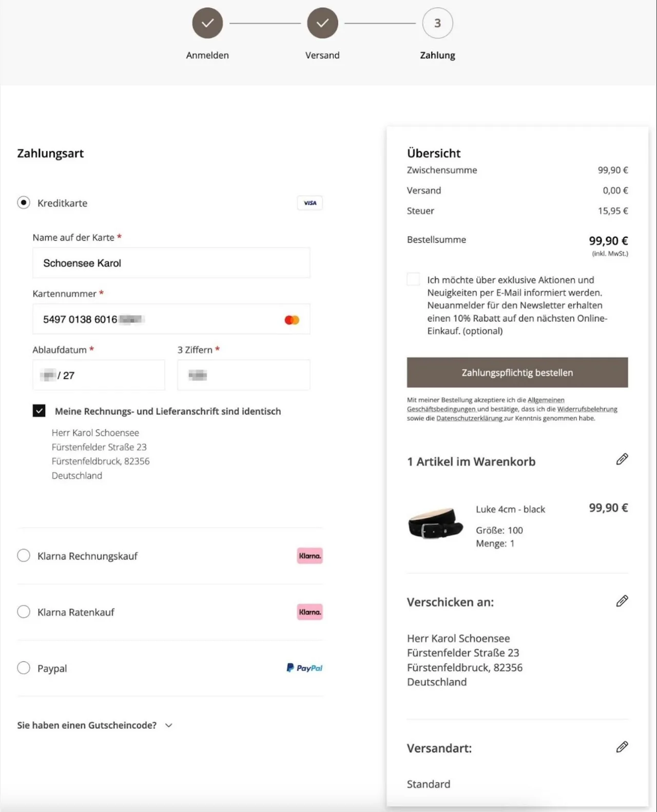The width and height of the screenshot is (657, 812).
Task: Select Paypal radio button
Action: click(24, 668)
